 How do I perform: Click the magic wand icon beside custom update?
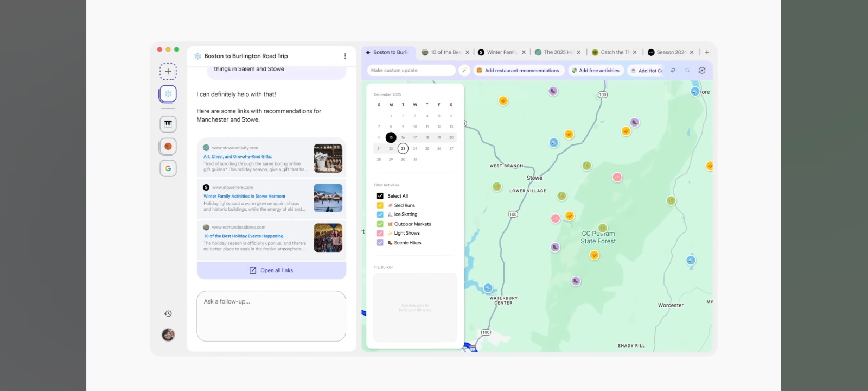coord(464,70)
